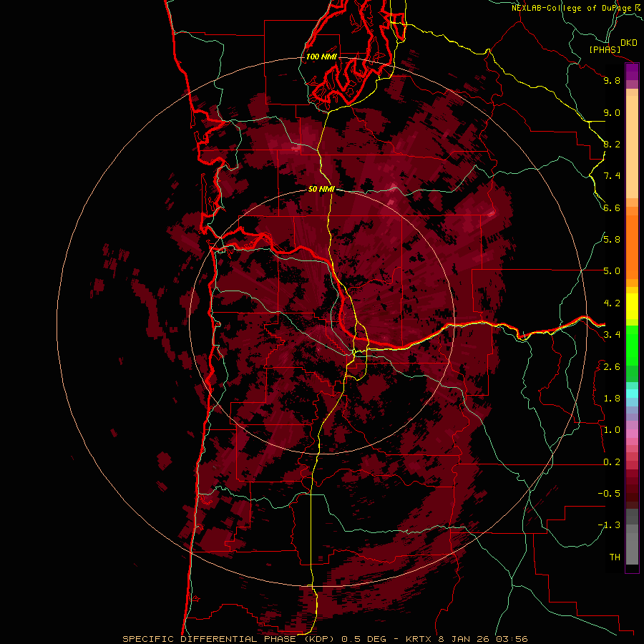Viewport: 644px width, 644px height.
Task: Click the -0.5 value on the legend
Action: pyautogui.click(x=609, y=493)
